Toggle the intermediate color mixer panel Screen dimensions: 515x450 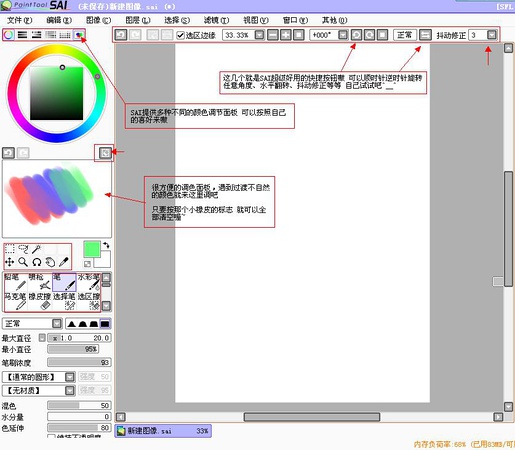(x=51, y=35)
